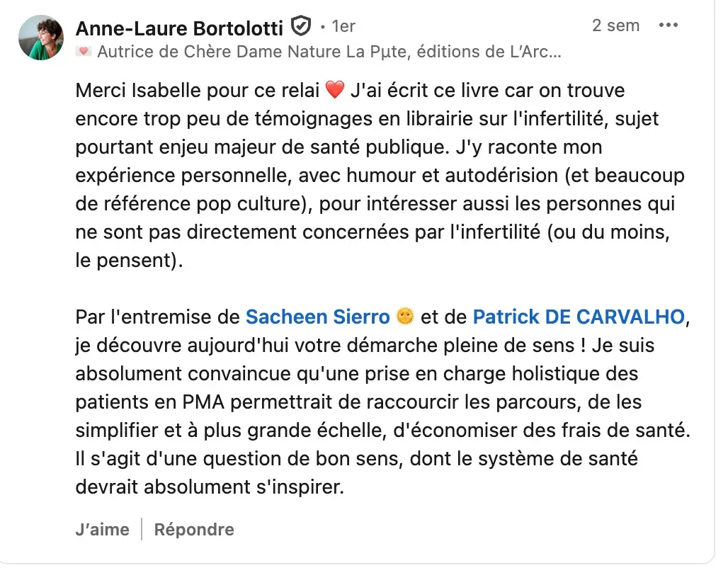Click the text "Par l'entremise de"
Screen dimensions: 728x568
[x=158, y=317]
